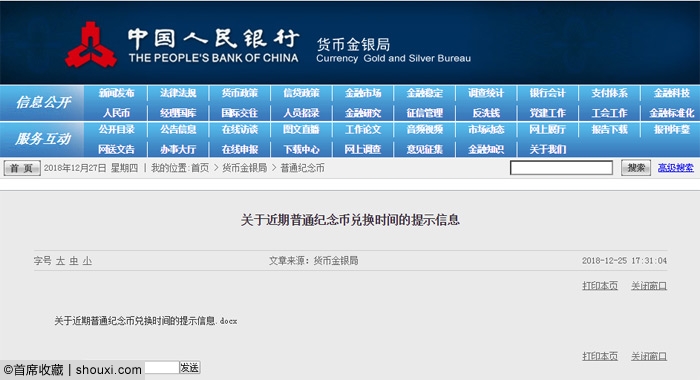Click 货币金银局 in the breadcrumb
The width and height of the screenshot is (700, 380).
point(245,168)
